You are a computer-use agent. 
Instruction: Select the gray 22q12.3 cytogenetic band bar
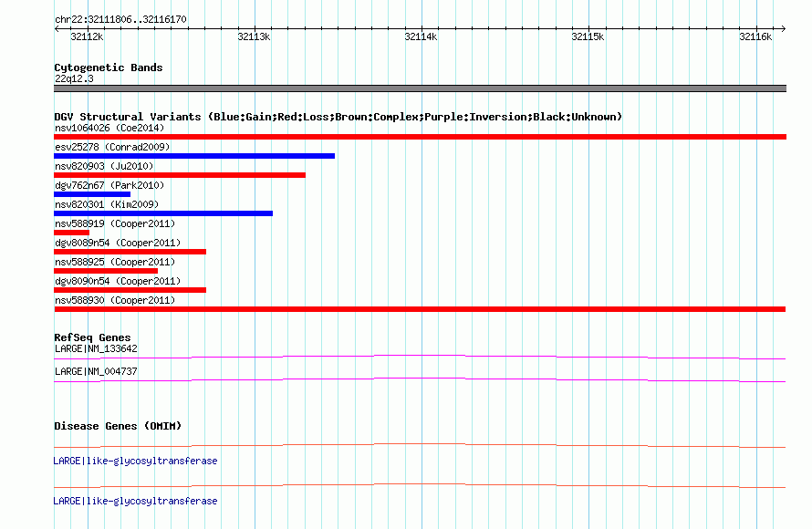(x=420, y=88)
